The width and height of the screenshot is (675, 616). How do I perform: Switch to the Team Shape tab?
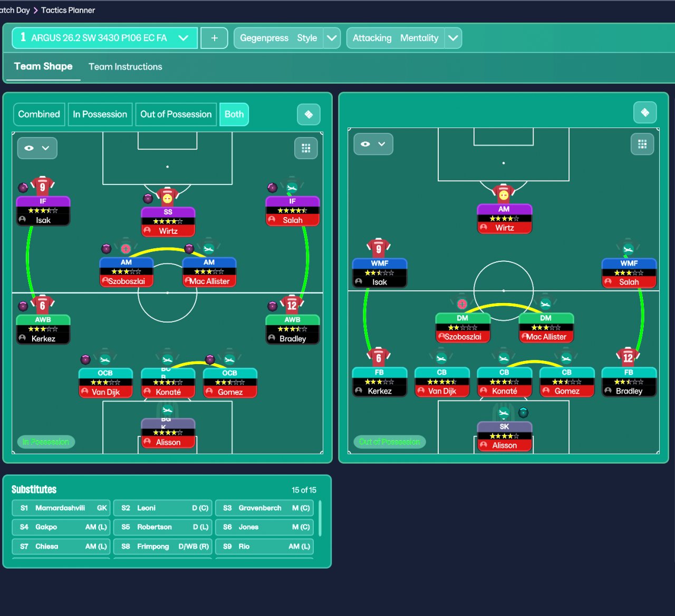[43, 66]
